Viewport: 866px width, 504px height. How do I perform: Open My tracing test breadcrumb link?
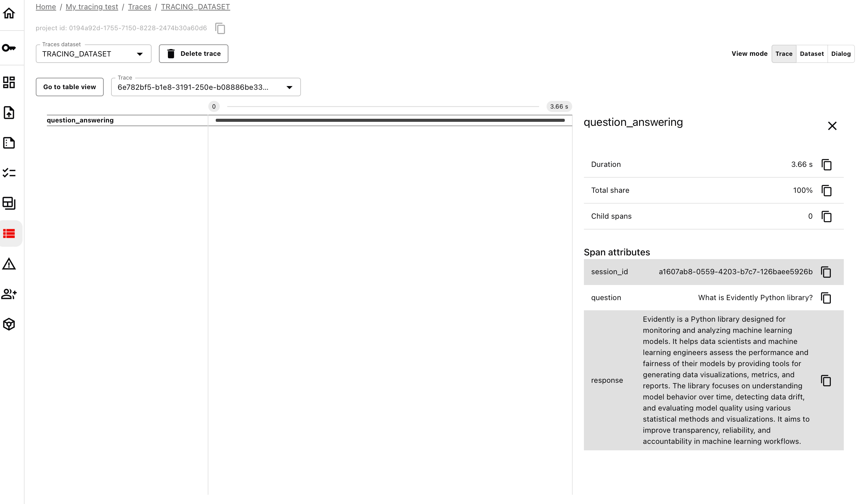[x=92, y=7]
